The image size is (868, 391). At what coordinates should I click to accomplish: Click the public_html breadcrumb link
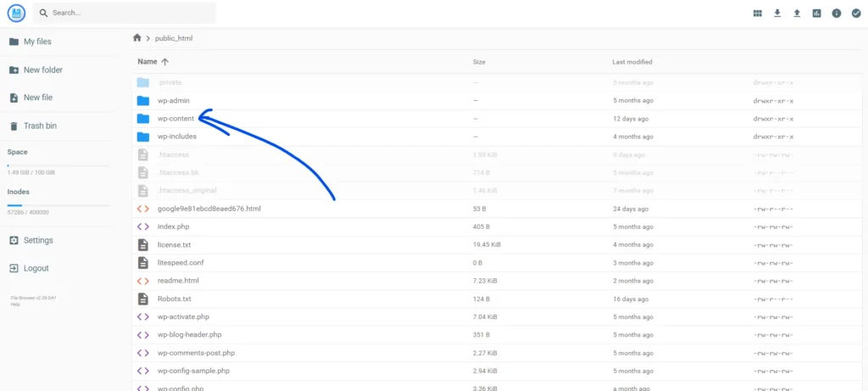point(174,38)
